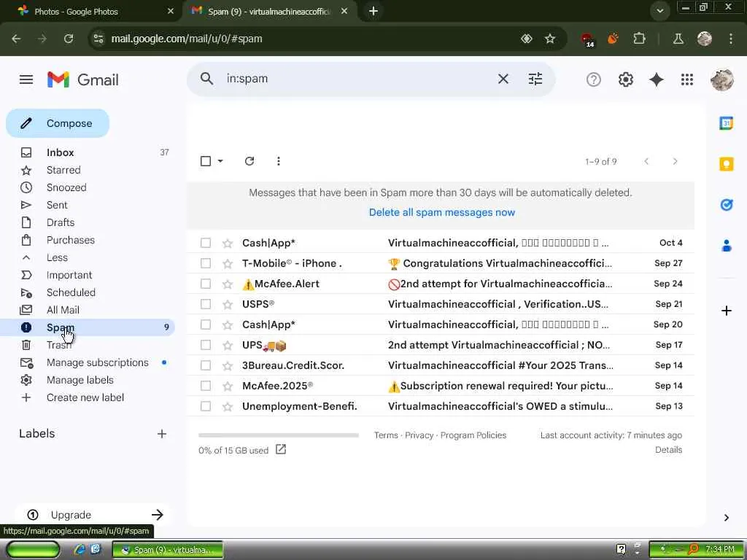The height and width of the screenshot is (560, 747).
Task: Select the McAfee.Alert email checkbox
Action: tap(205, 284)
